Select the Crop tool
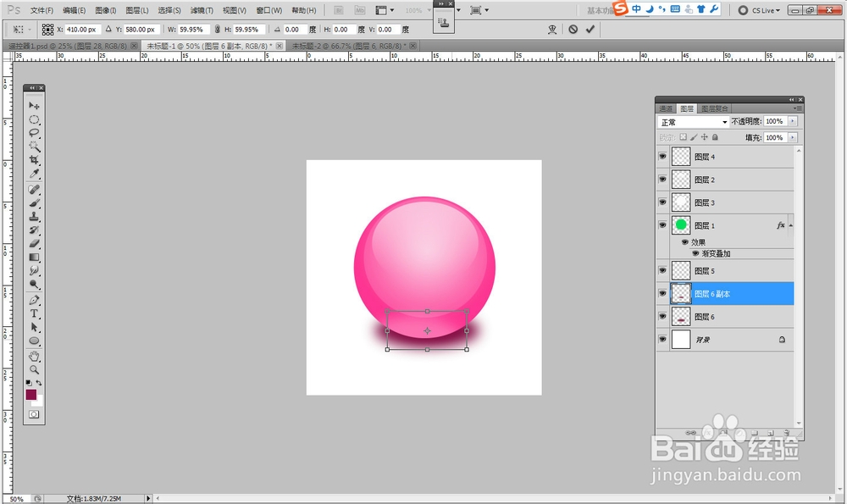 pyautogui.click(x=34, y=160)
